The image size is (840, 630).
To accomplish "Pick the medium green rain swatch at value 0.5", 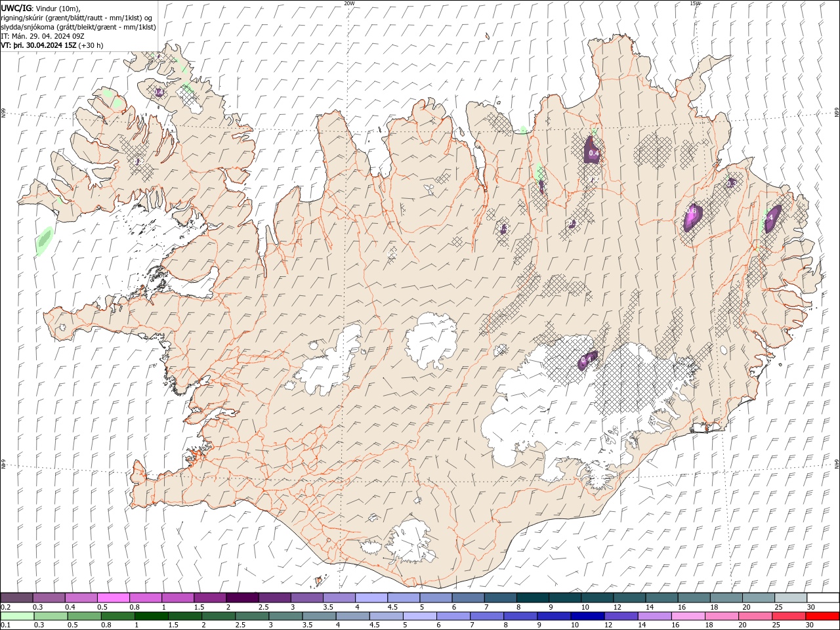I will pos(84,616).
